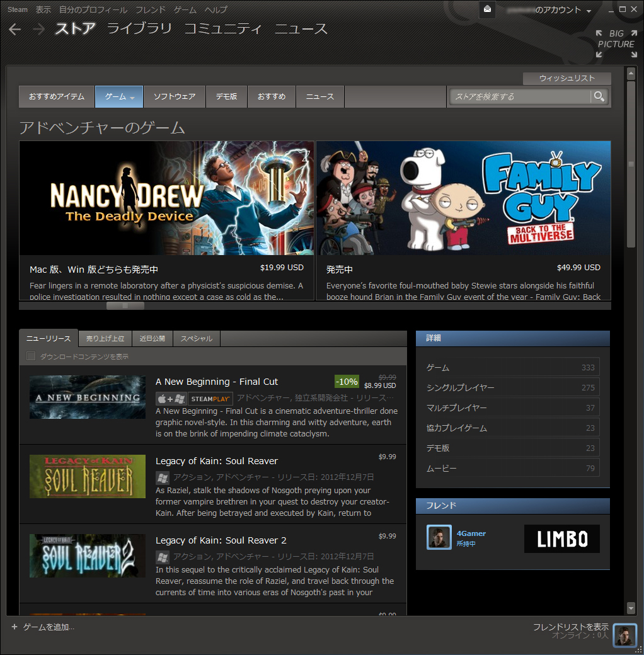Select おすすめ store tab
This screenshot has width=644, height=655.
tap(272, 96)
